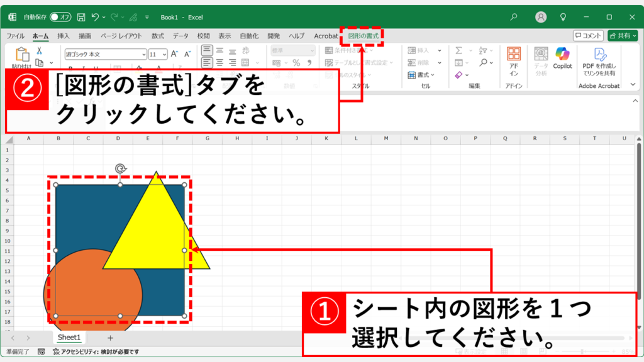Switch to the 数式 tab
This screenshot has height=362, width=644.
158,36
